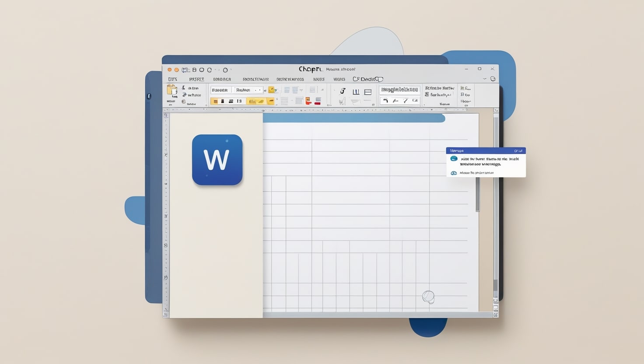
Task: Click the first line in the editing group
Action: tap(440, 88)
